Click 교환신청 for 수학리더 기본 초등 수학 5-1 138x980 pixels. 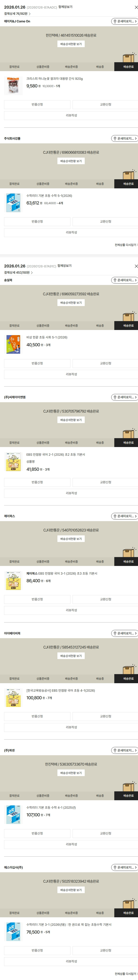click(x=105, y=221)
